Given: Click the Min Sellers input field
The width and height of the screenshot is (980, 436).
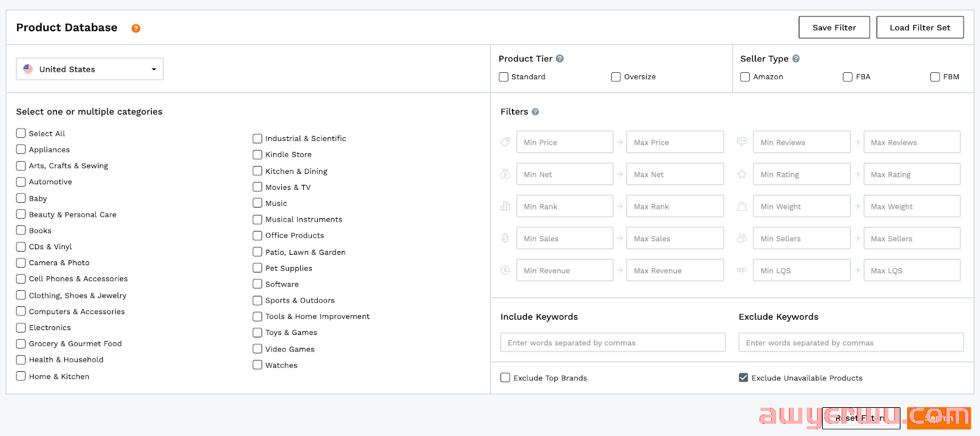Looking at the screenshot, I should click(802, 238).
